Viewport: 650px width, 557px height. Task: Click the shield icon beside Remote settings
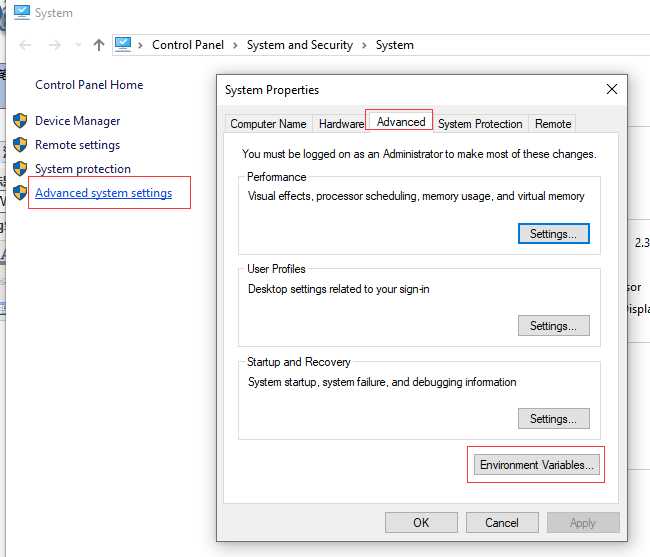point(20,145)
